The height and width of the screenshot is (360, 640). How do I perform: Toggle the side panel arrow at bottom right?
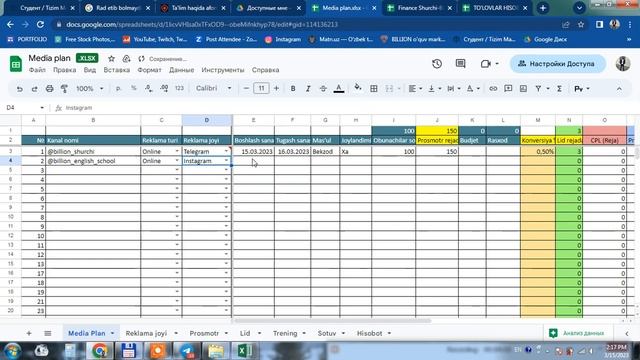pos(627,333)
